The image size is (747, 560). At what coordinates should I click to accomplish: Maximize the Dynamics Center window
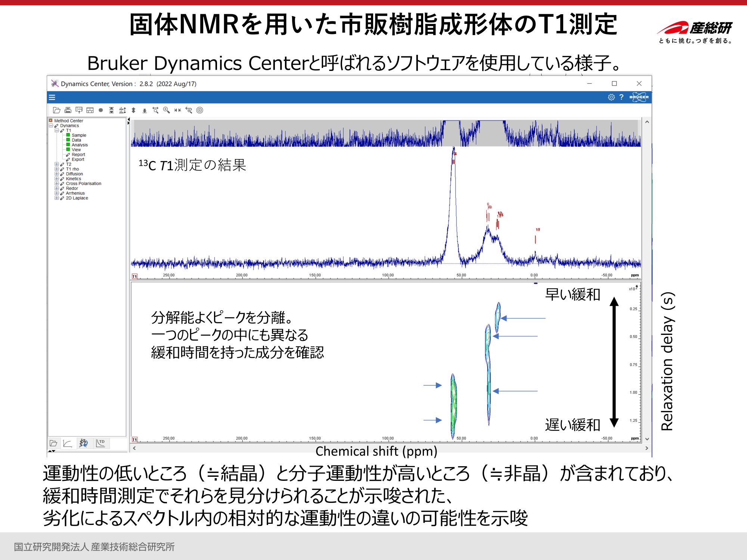pyautogui.click(x=614, y=84)
